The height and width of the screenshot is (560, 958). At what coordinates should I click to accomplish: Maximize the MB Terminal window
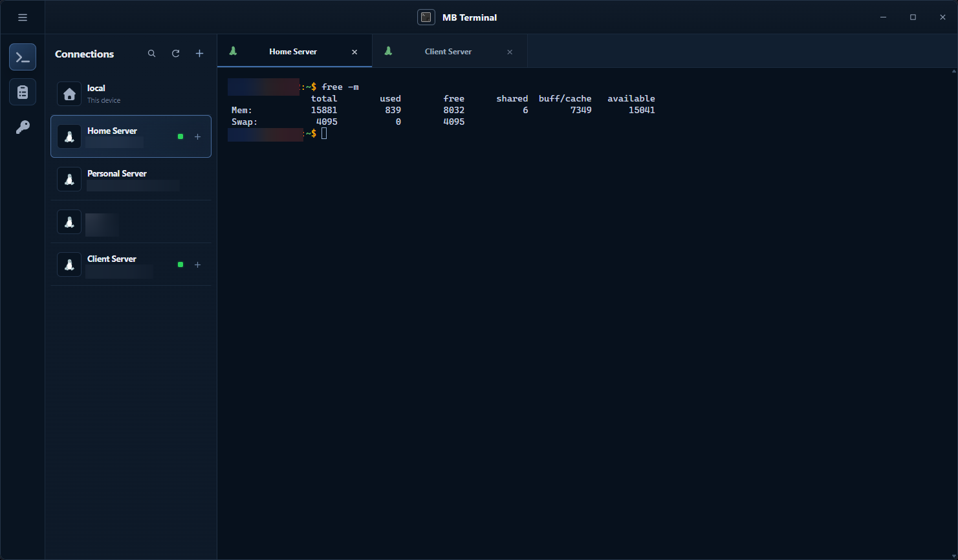click(913, 17)
